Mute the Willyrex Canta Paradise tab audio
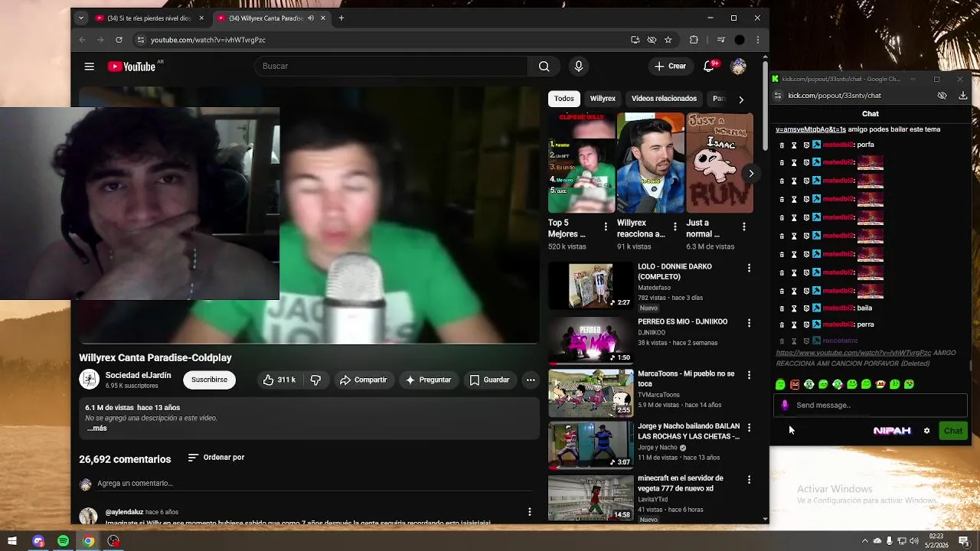The image size is (980, 551). point(311,18)
